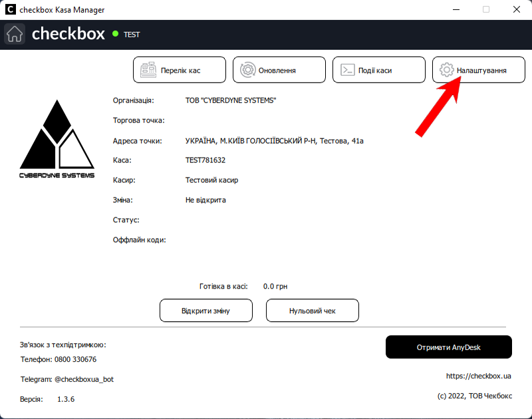Screen dimensions: 532x419
Task: Issue a Нульовий чек
Action: [313, 311]
